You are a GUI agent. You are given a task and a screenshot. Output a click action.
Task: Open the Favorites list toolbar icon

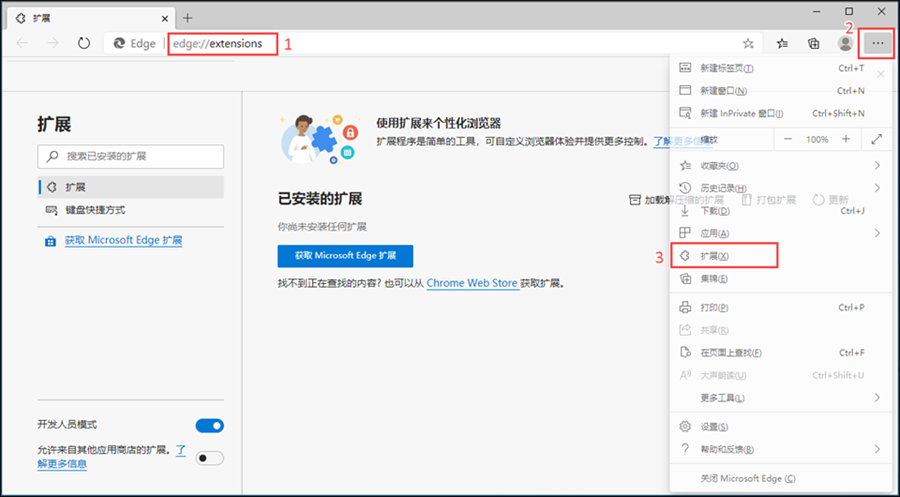click(783, 43)
